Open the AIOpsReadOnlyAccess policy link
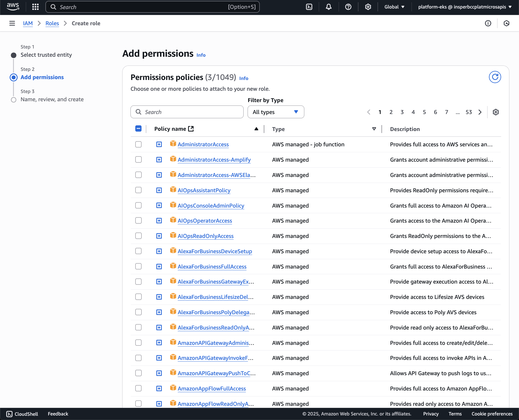 (x=206, y=236)
